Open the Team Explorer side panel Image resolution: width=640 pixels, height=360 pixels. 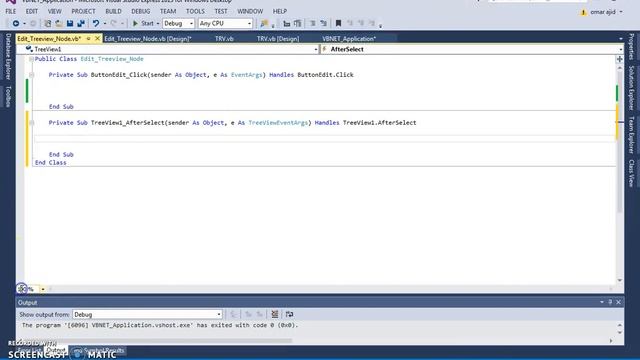tap(631, 135)
